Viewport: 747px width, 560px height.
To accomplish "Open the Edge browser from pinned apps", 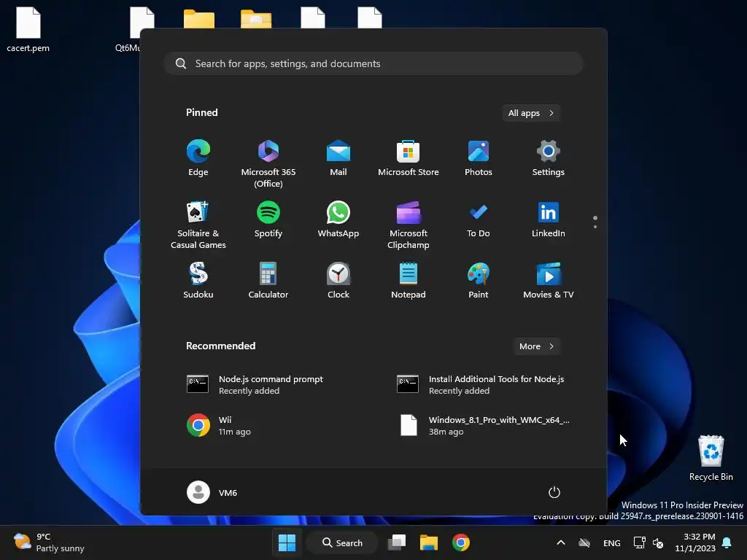I will click(198, 157).
